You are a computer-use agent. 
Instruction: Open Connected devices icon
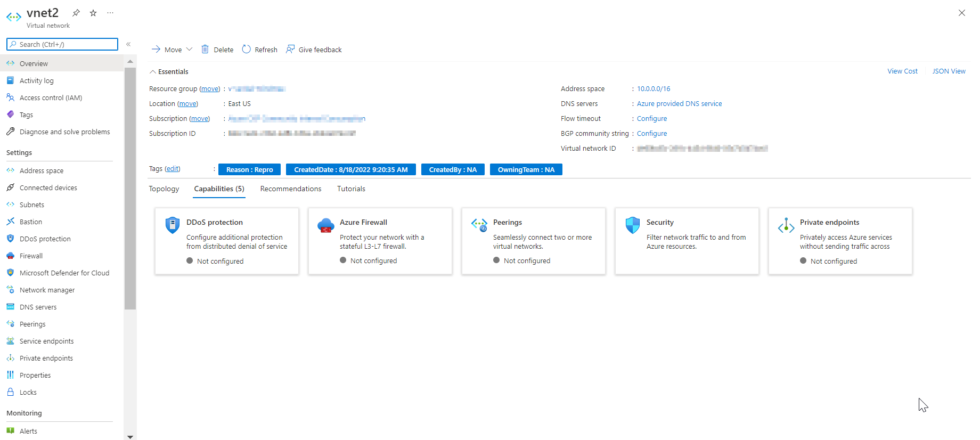10,188
